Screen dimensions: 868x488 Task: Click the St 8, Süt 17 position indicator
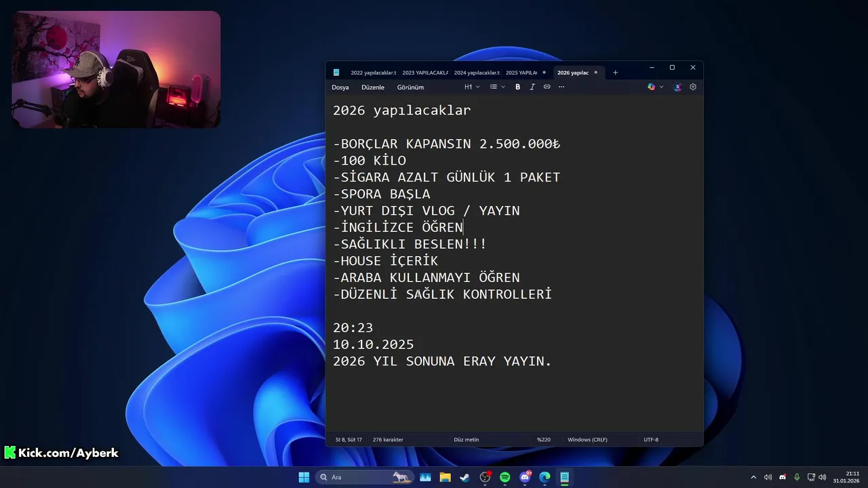point(349,440)
